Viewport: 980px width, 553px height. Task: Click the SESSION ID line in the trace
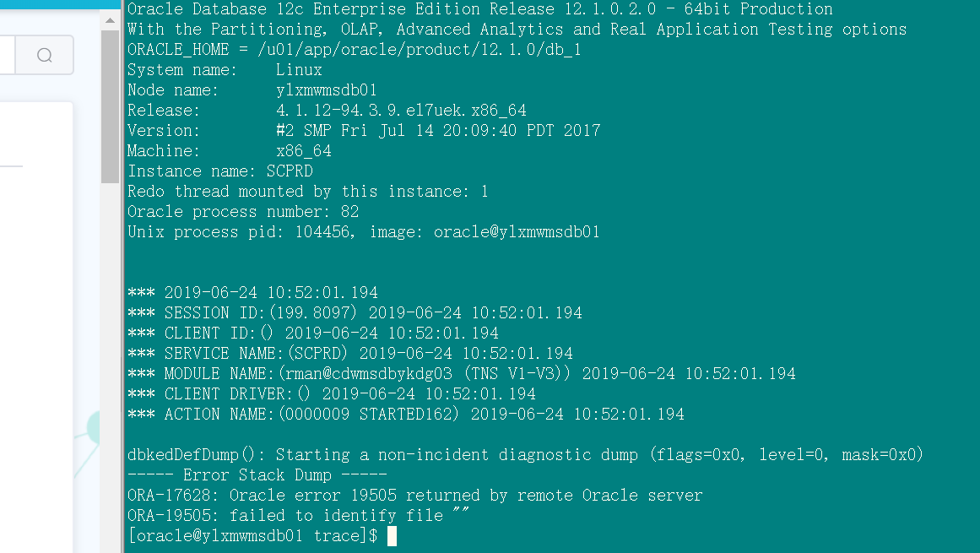click(x=355, y=313)
